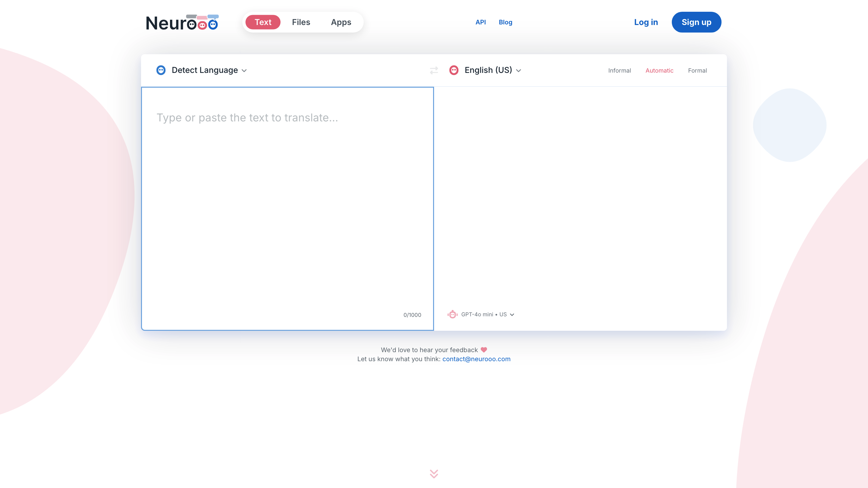Image resolution: width=868 pixels, height=488 pixels.
Task: Click the Sign up button
Action: (696, 22)
